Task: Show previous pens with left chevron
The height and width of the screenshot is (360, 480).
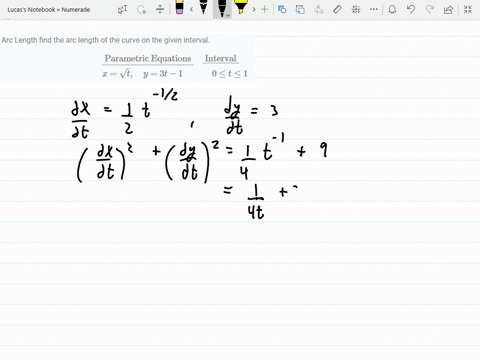Action: (191, 9)
